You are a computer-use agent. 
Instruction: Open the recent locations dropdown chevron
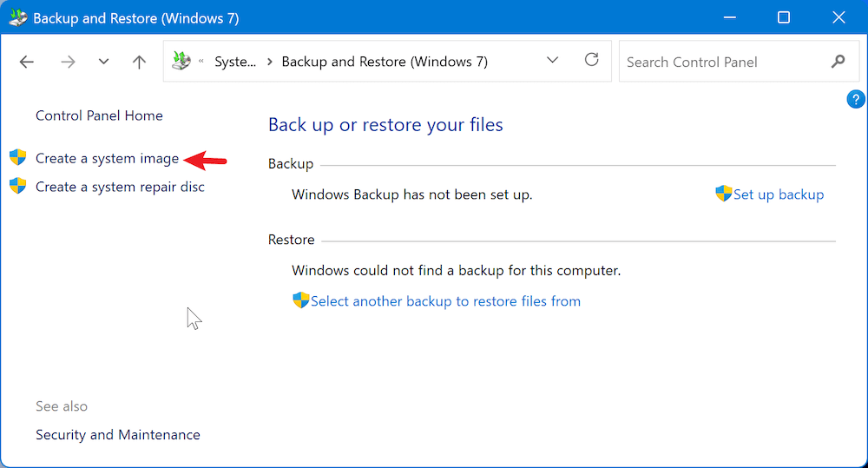coord(104,62)
